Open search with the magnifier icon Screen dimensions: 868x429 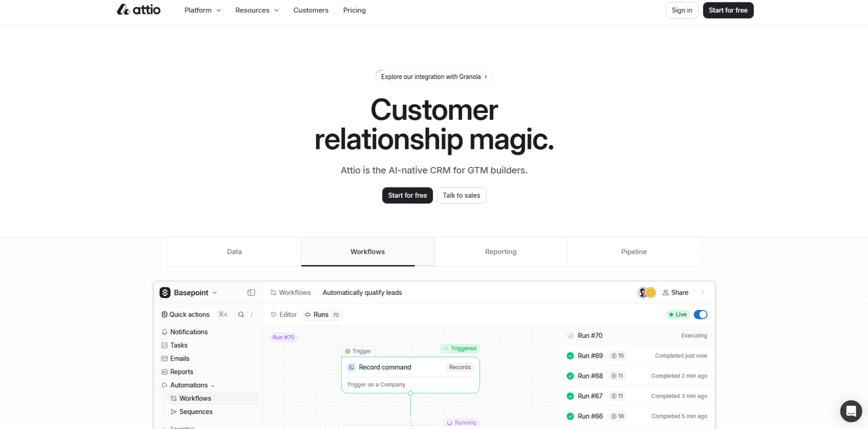241,314
